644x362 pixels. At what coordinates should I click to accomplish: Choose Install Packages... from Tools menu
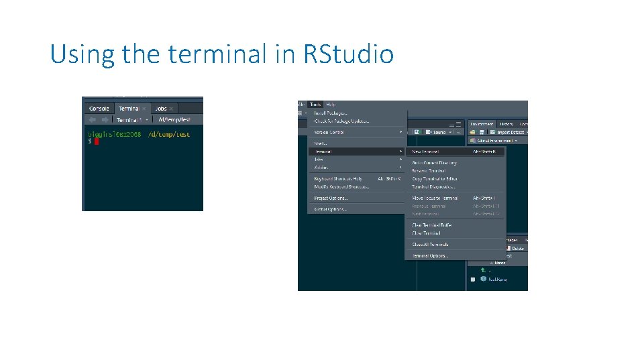(358, 113)
